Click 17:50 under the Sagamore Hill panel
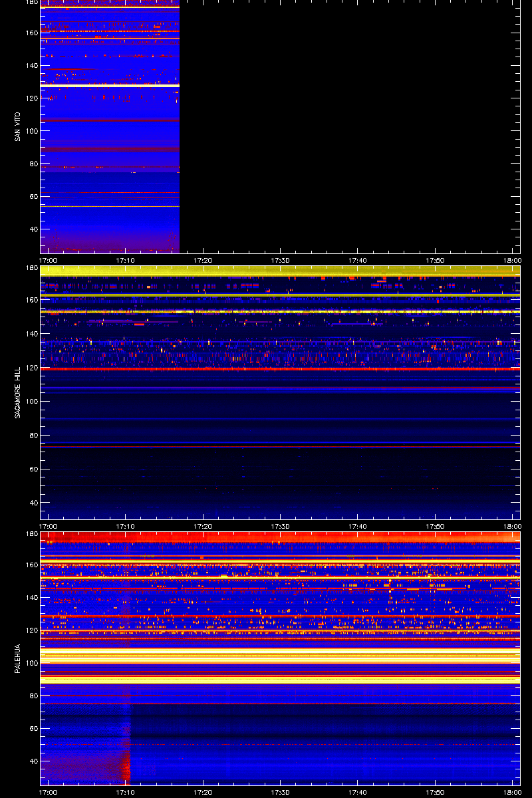 436,527
